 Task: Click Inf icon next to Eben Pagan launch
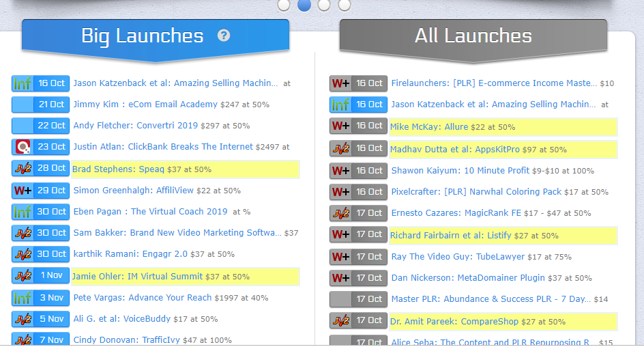pyautogui.click(x=23, y=212)
